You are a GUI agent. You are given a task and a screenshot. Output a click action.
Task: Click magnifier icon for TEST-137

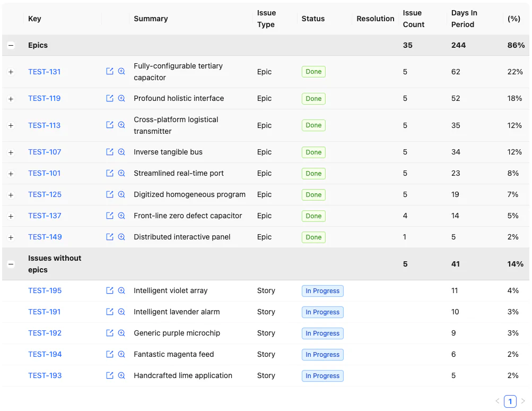click(121, 216)
